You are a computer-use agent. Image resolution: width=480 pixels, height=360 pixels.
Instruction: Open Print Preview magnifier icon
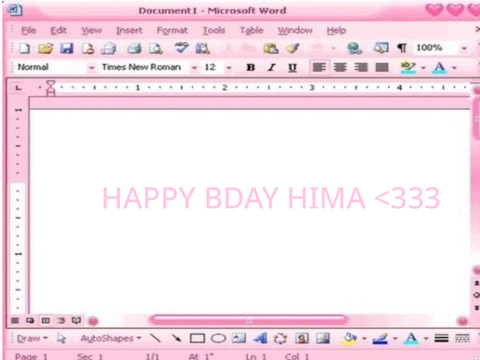(x=155, y=49)
